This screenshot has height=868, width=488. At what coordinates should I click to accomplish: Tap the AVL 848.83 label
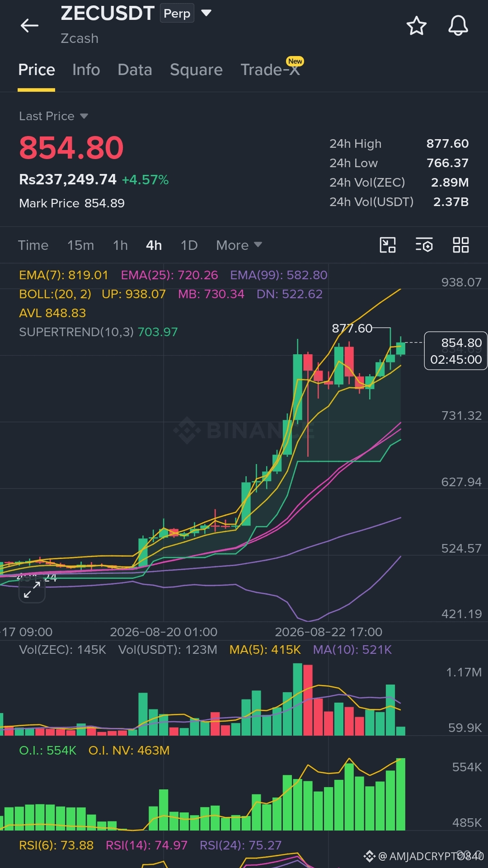click(52, 313)
